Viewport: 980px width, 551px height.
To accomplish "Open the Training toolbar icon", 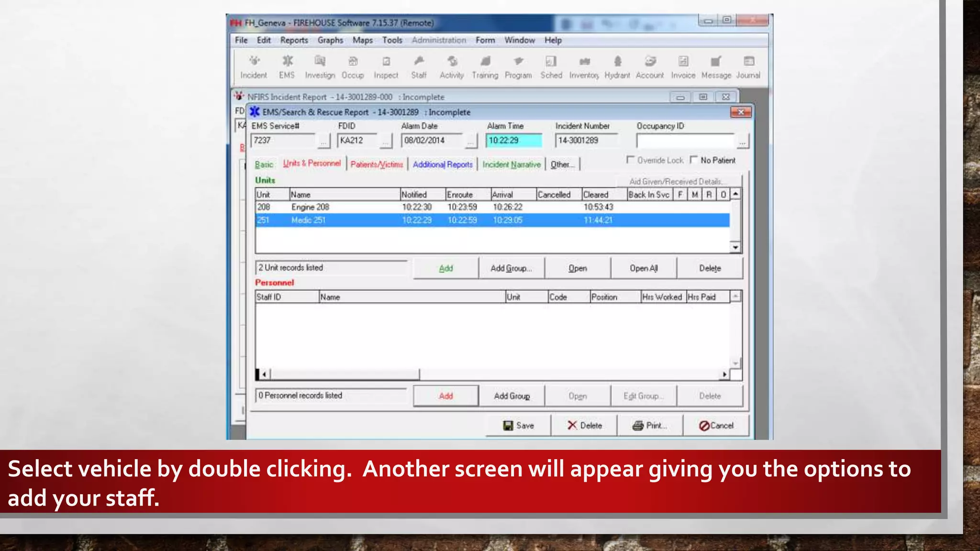I will pyautogui.click(x=485, y=67).
